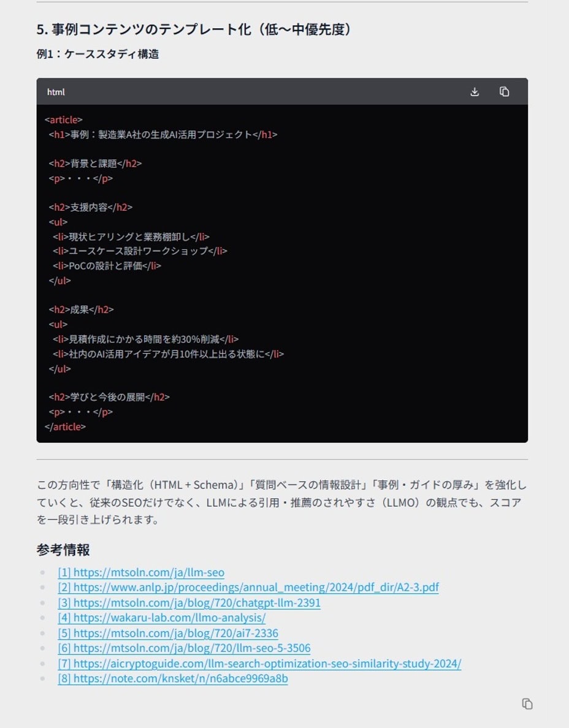
Task: Open reference [4] wakaru-lab.com llmo-analysis link
Action: 162,618
